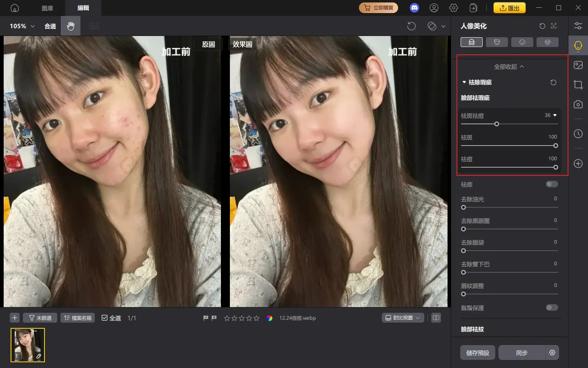Open the crop tool in the right sidebar
The width and height of the screenshot is (588, 368).
(x=578, y=85)
